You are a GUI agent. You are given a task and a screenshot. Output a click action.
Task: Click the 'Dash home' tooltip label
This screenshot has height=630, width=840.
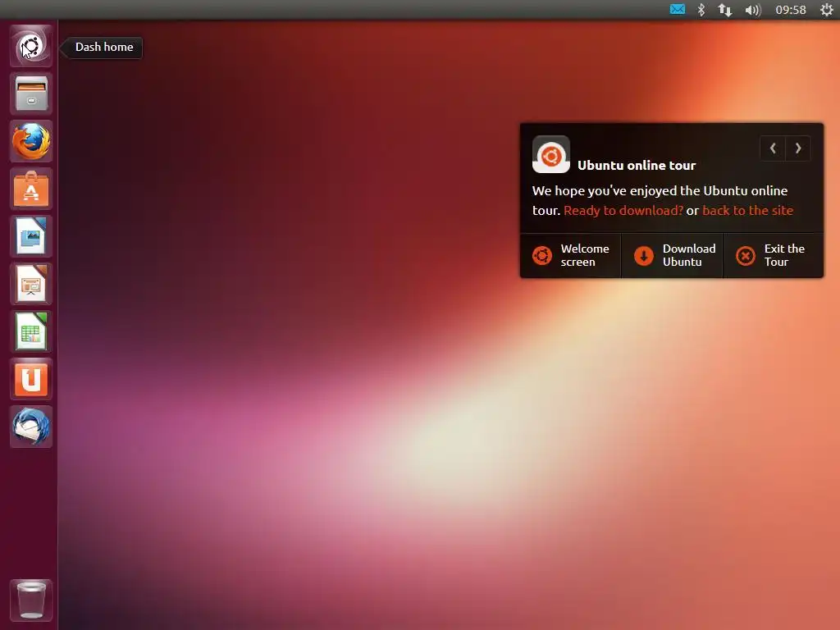coord(104,47)
